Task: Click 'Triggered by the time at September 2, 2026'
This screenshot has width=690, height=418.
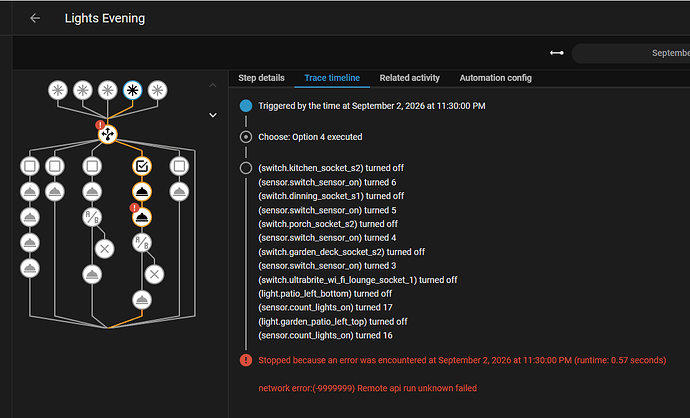Action: (x=372, y=106)
